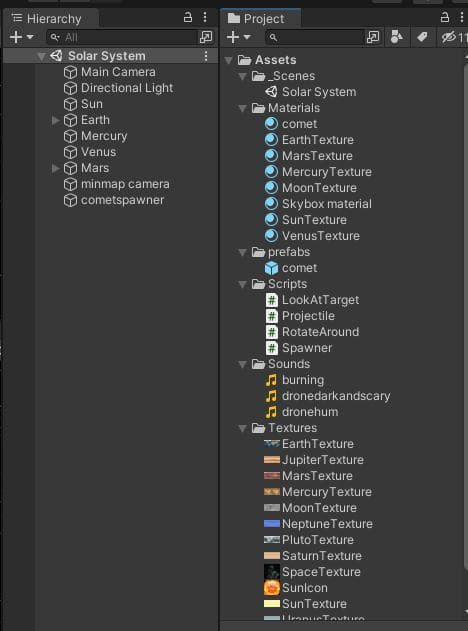This screenshot has width=468, height=631.
Task: Open the Hierarchy panel three-dot menu
Action: click(205, 17)
